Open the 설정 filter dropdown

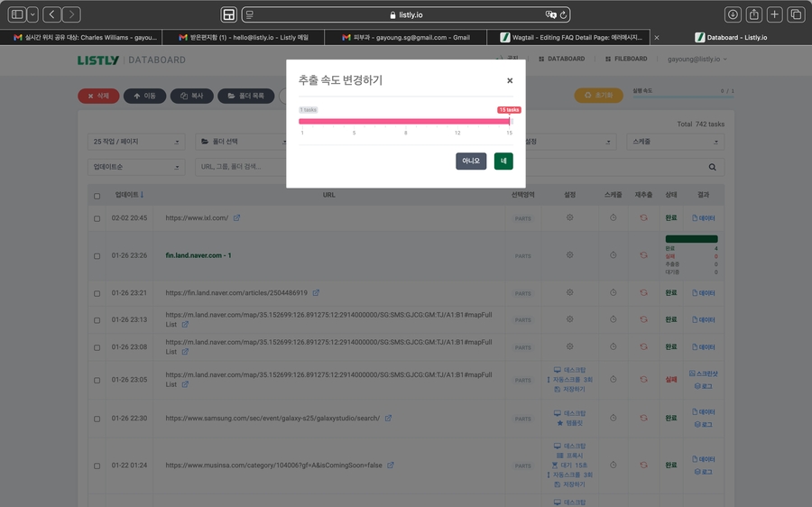pyautogui.click(x=569, y=142)
